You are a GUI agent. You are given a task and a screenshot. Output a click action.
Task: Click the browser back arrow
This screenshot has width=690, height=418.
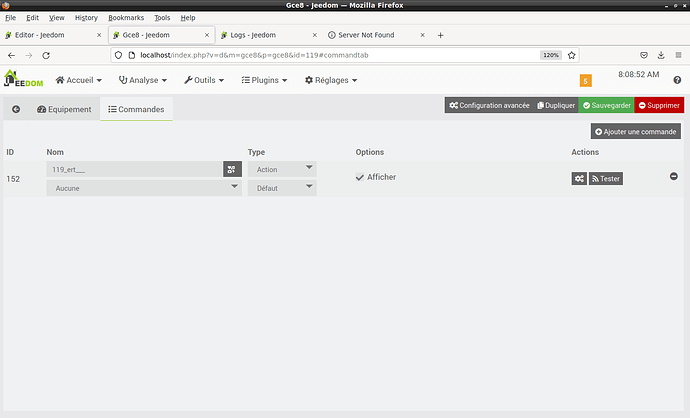11,55
